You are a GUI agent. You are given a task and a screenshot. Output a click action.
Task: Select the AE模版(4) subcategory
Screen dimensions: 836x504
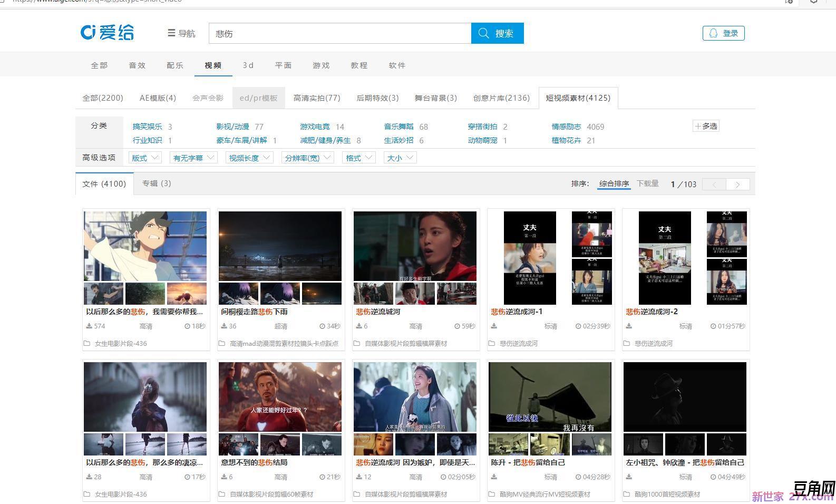coord(158,98)
